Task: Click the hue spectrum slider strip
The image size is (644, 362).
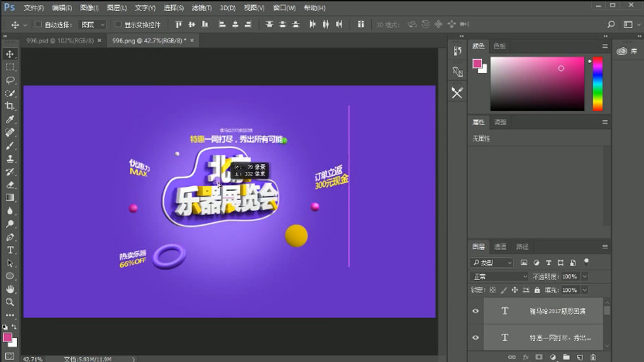Action: 597,84
